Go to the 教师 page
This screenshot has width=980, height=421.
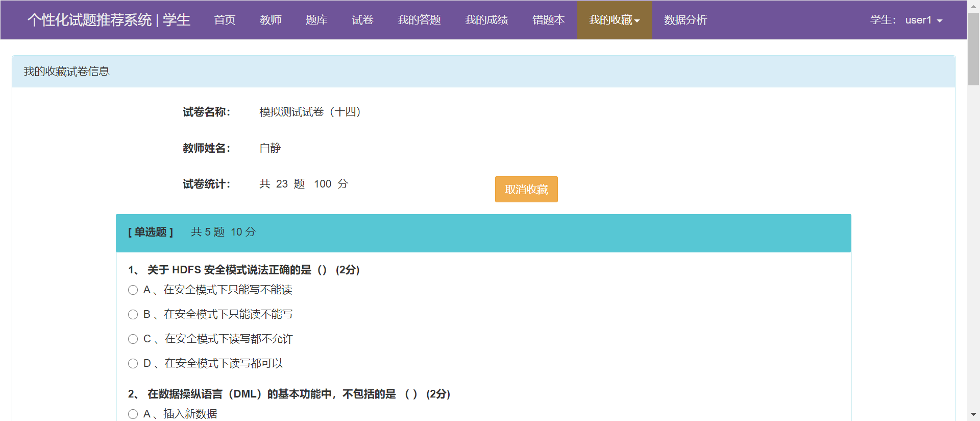click(x=271, y=20)
